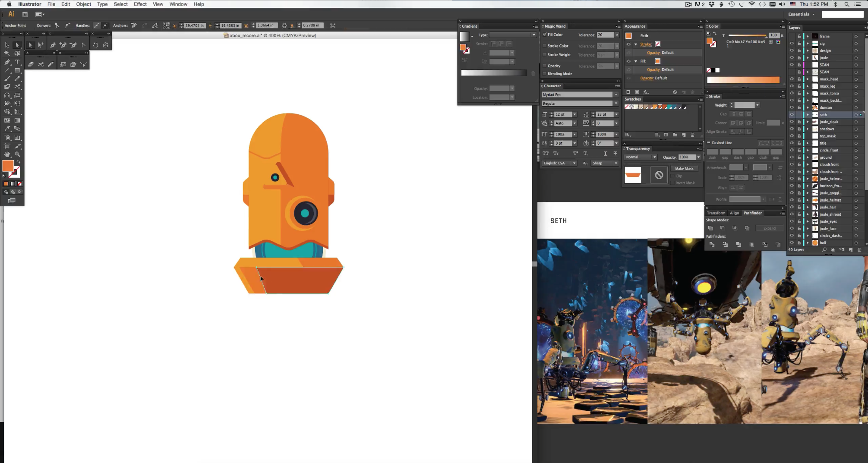Click the orange Fill color box in toolbox
This screenshot has height=463, width=868.
click(x=8, y=166)
